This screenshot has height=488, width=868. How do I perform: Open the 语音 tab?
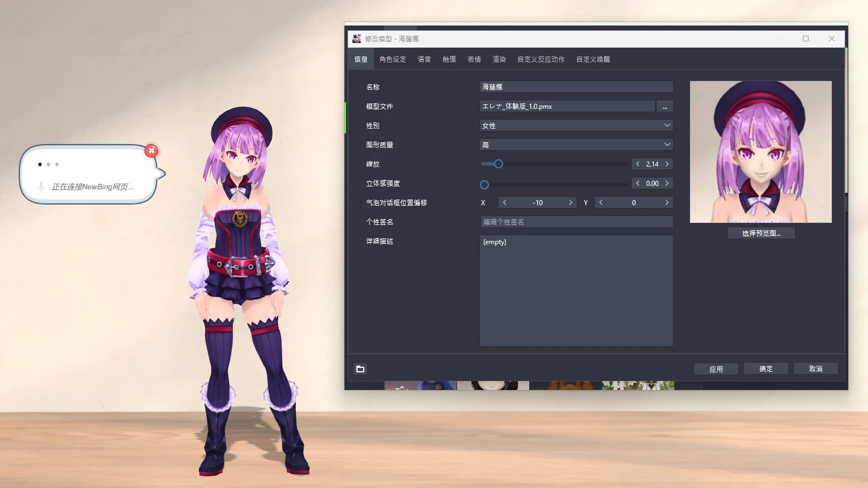click(424, 60)
